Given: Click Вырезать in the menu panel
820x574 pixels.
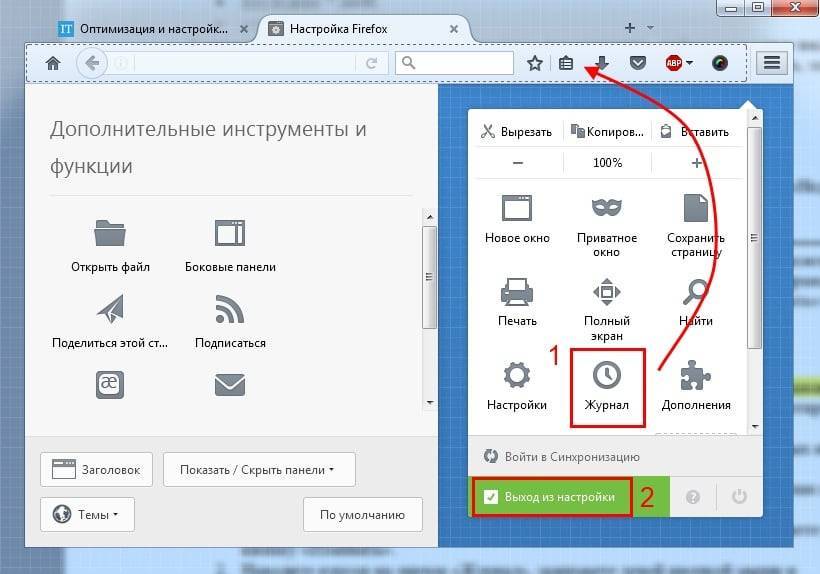Looking at the screenshot, I should click(517, 132).
